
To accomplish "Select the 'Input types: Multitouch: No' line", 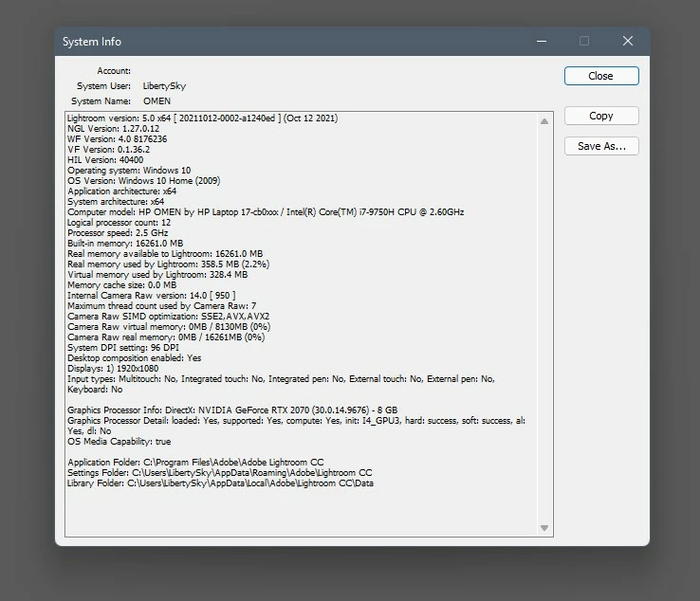I will pos(282,379).
